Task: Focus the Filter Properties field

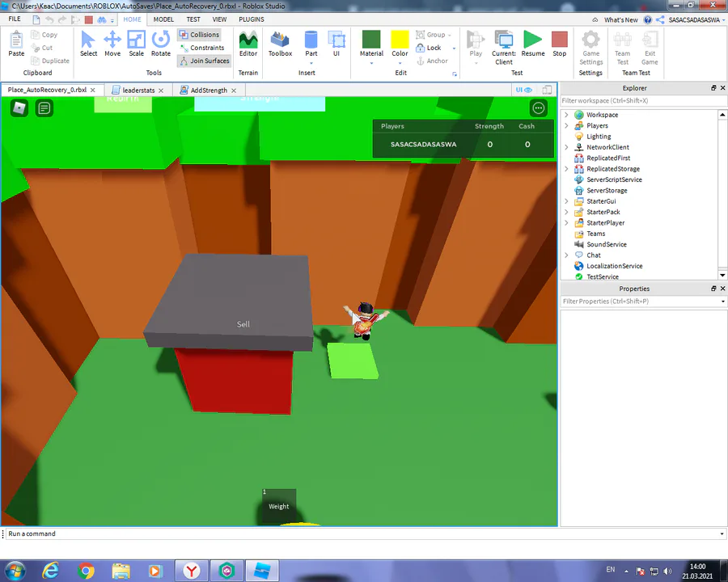Action: point(643,302)
